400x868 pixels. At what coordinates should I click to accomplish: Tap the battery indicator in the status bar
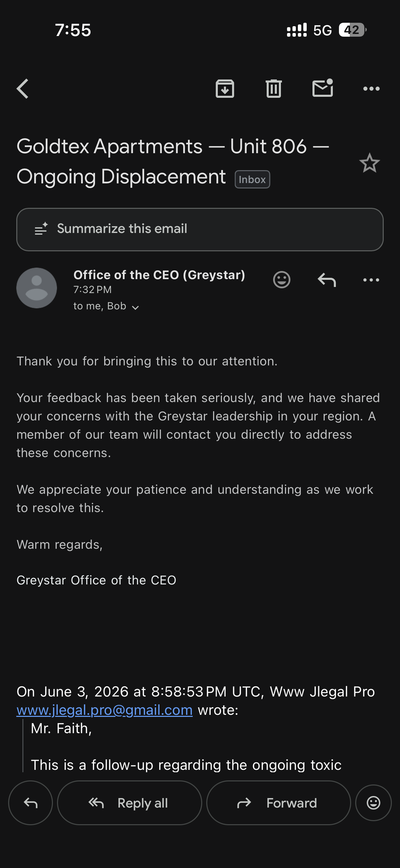click(x=353, y=30)
